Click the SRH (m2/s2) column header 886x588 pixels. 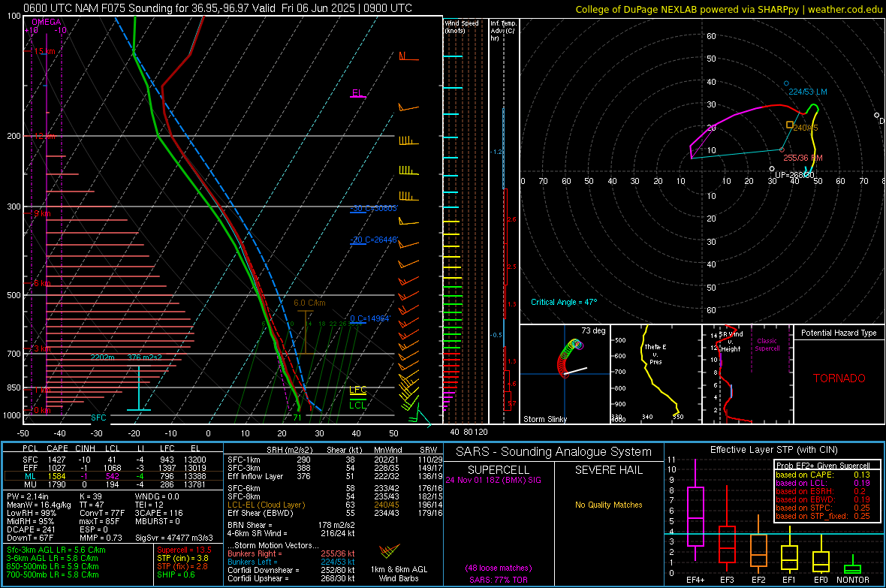pyautogui.click(x=291, y=450)
